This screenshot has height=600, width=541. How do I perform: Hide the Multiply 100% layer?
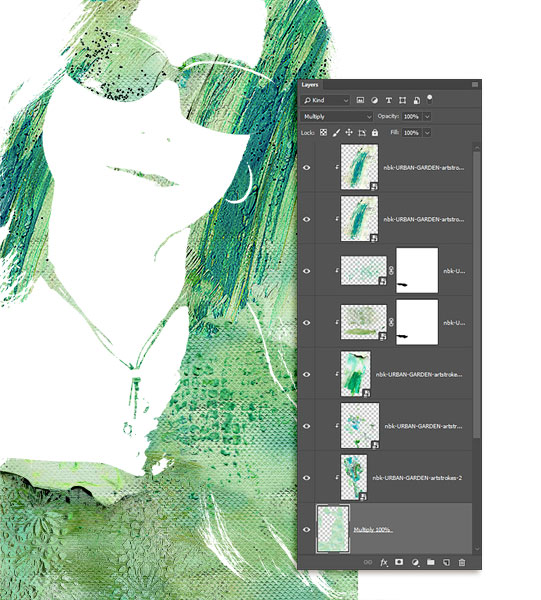306,530
